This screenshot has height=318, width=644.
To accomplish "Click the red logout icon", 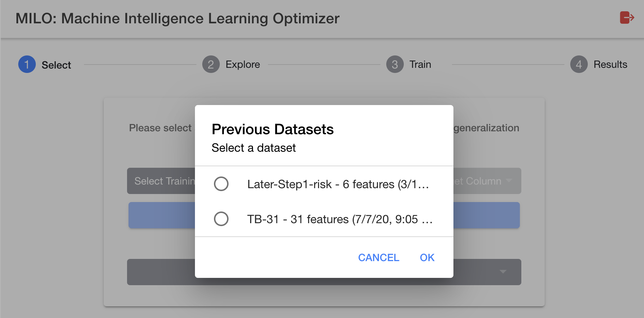I will (x=627, y=18).
